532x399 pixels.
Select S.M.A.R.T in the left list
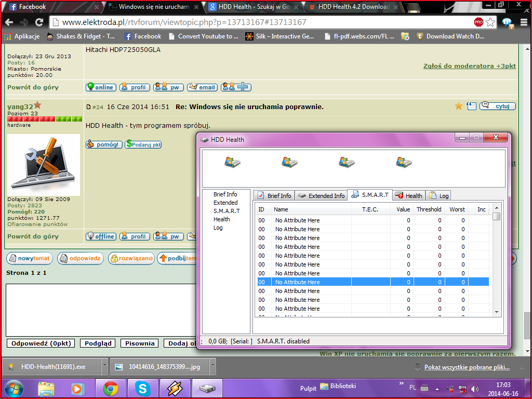pyautogui.click(x=227, y=211)
